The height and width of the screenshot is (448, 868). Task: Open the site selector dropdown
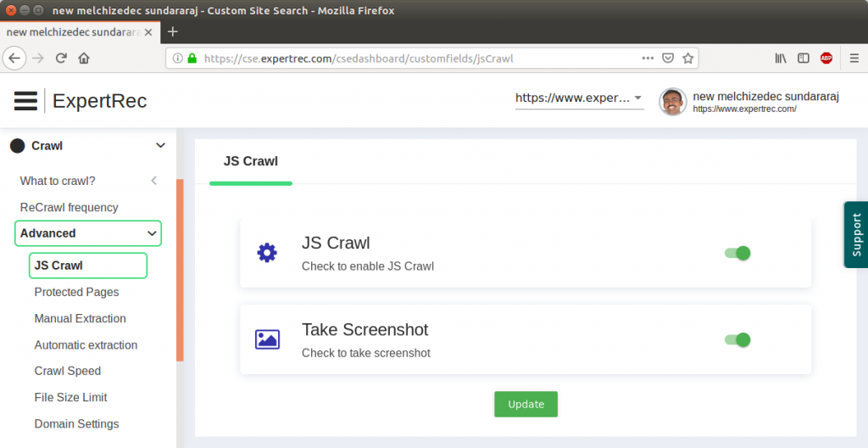[x=579, y=98]
